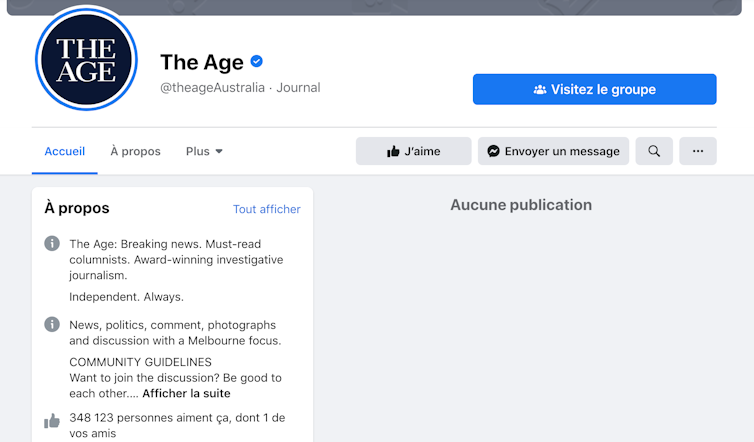
Task: Click the À propos card heading
Action: coord(77,208)
